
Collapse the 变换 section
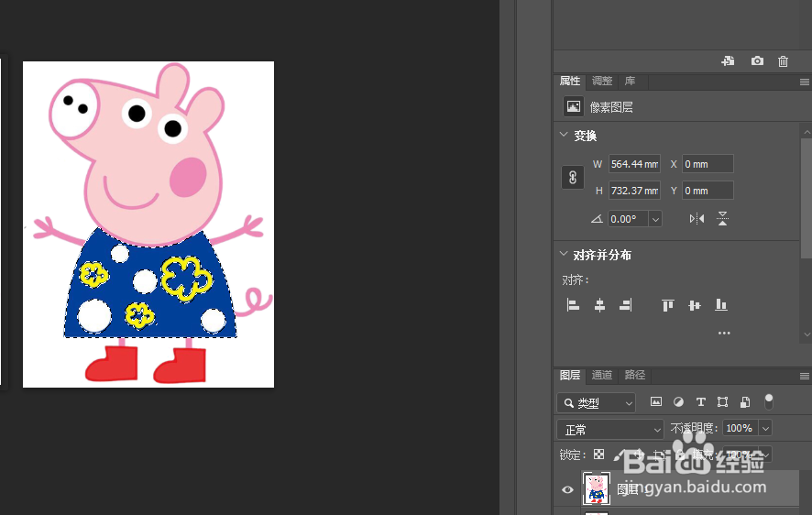coord(564,135)
